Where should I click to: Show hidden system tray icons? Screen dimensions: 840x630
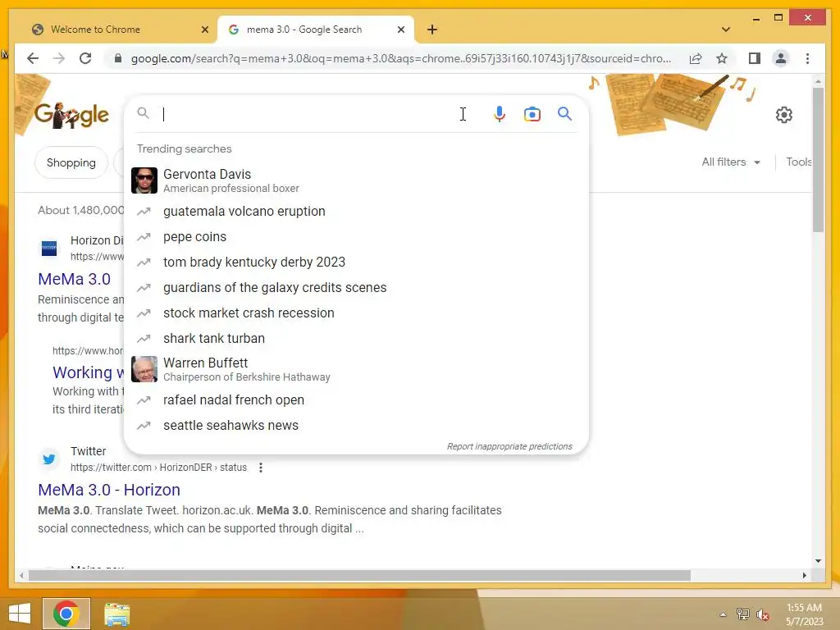coord(723,614)
